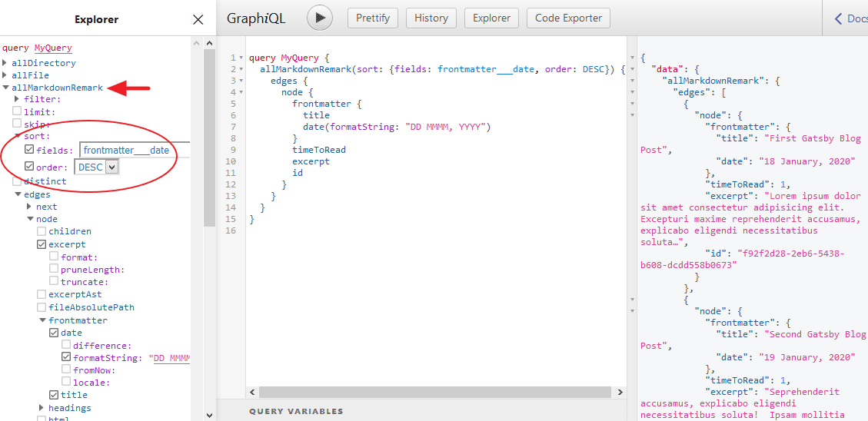The height and width of the screenshot is (421, 868).
Task: Expand the headings field
Action: tap(42, 408)
